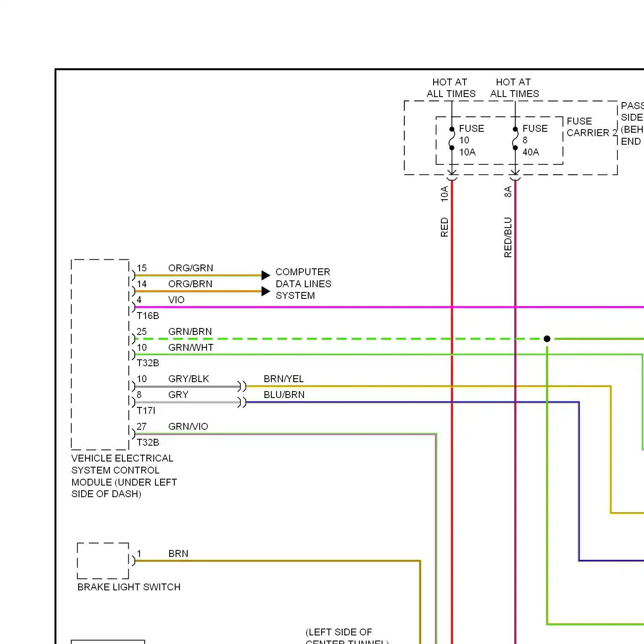
Task: Click the FUSE 10 10A label
Action: coord(471,140)
